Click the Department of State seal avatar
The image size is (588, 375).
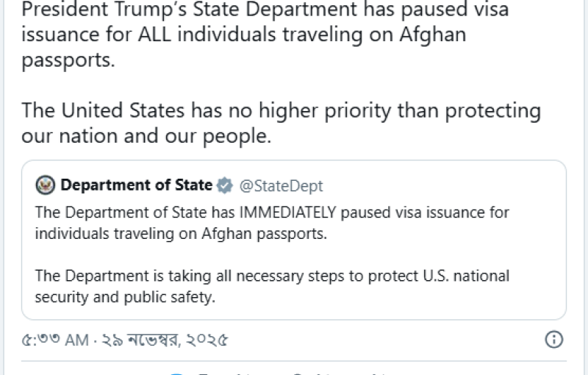[x=46, y=185]
